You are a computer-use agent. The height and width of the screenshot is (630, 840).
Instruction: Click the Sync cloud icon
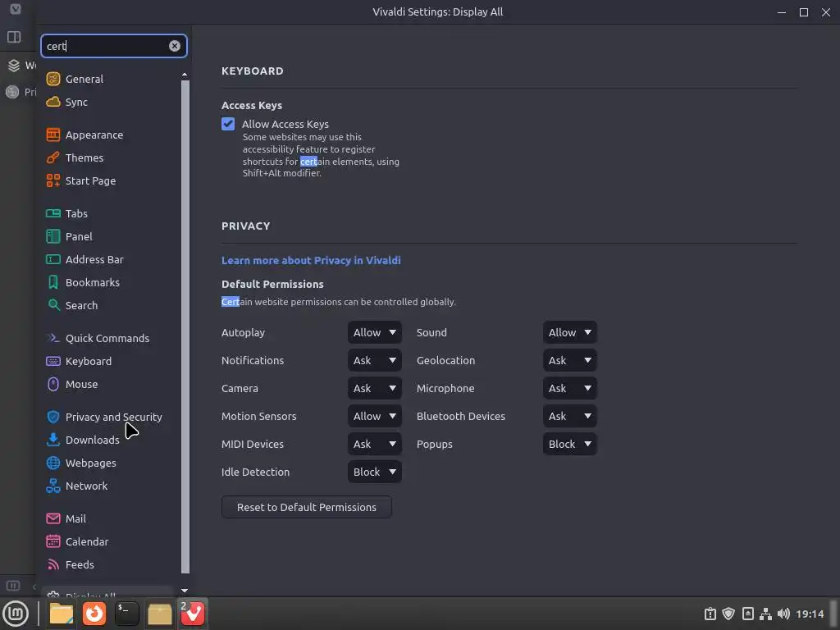53,102
